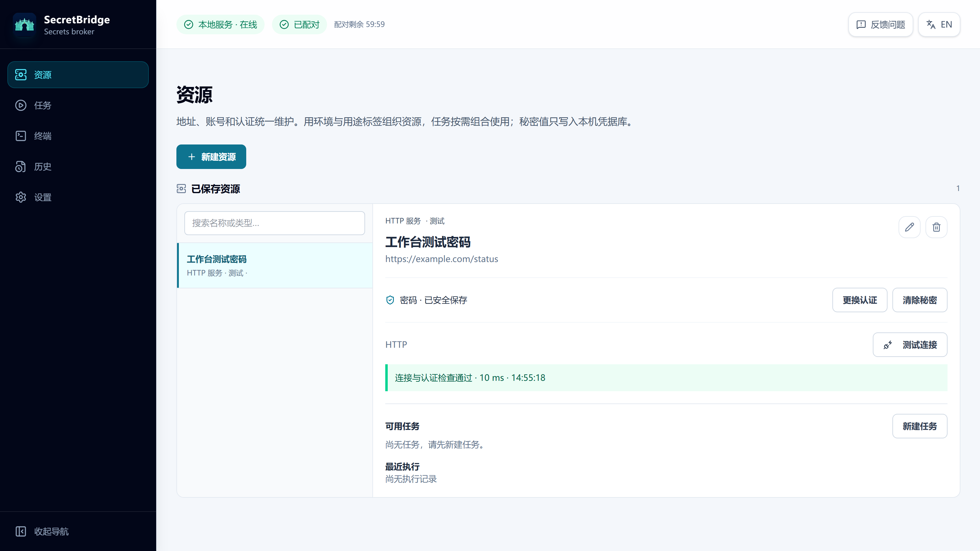Image resolution: width=980 pixels, height=551 pixels.
Task: Focus the 搜索名称或类型 search field
Action: [274, 223]
